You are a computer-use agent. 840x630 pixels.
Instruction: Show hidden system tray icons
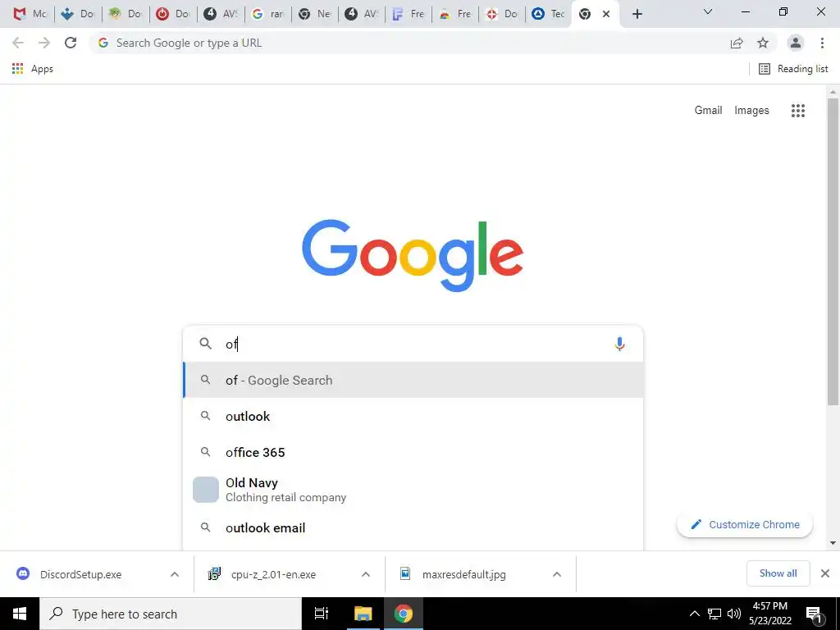click(694, 614)
